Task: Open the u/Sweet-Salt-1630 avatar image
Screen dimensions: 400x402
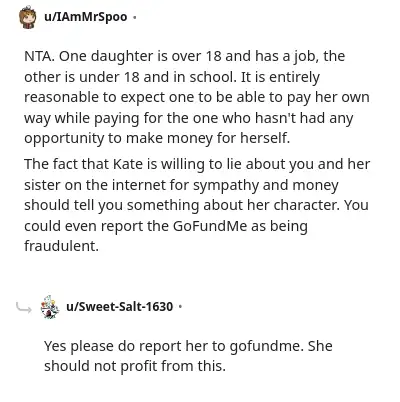Action: 50,307
